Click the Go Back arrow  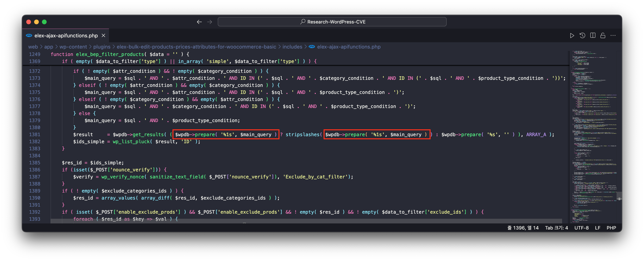point(199,22)
